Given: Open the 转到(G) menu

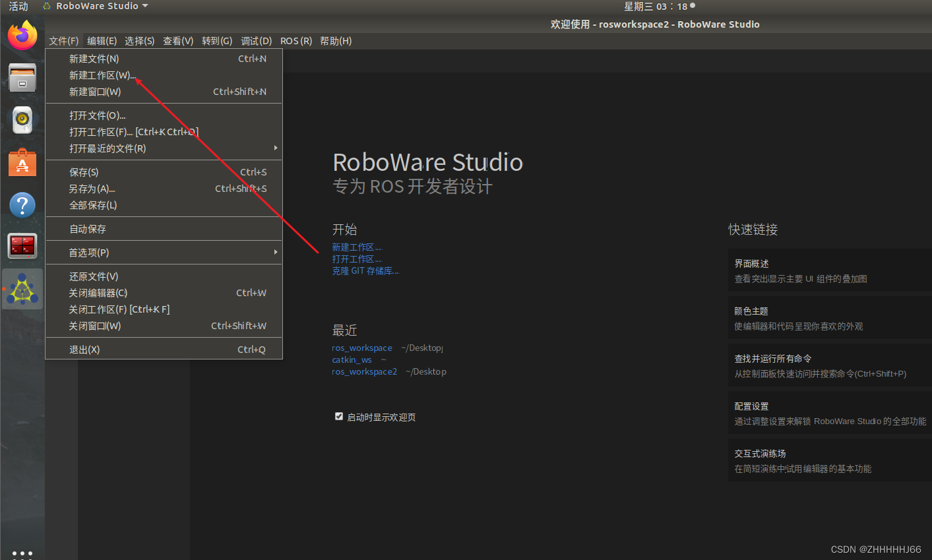Looking at the screenshot, I should tap(217, 41).
